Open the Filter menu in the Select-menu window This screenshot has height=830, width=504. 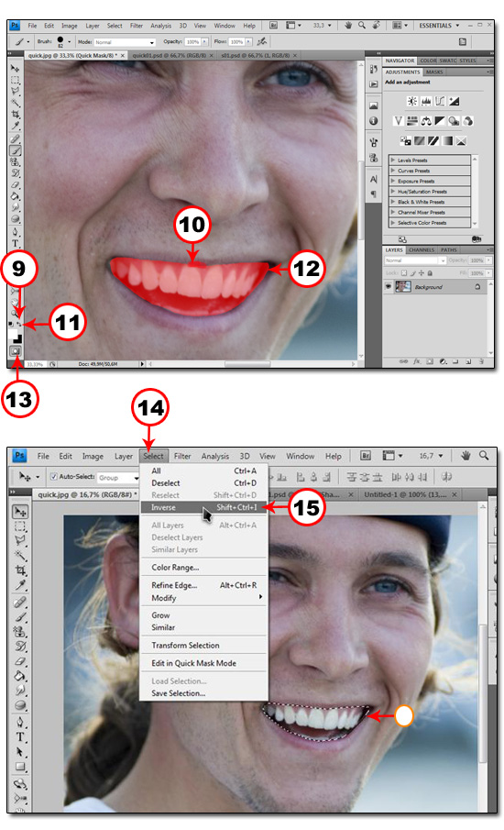tap(182, 456)
